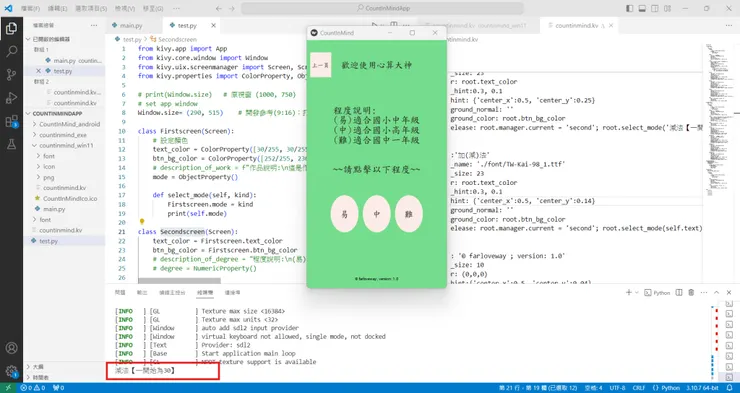The image size is (740, 393).
Task: Expand the png folder
Action: click(49, 177)
